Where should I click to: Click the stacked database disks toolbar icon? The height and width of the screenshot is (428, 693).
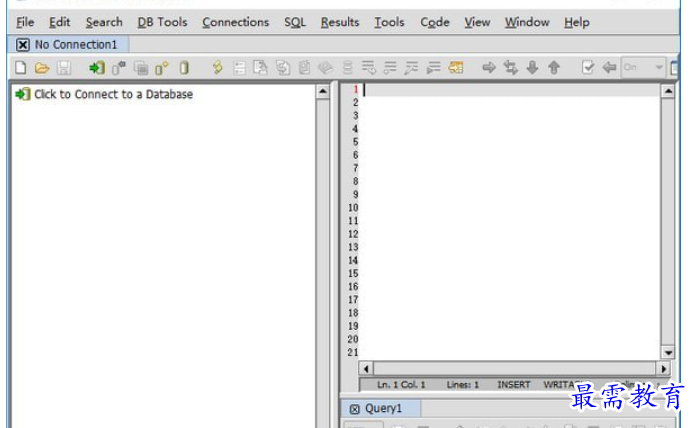point(348,68)
